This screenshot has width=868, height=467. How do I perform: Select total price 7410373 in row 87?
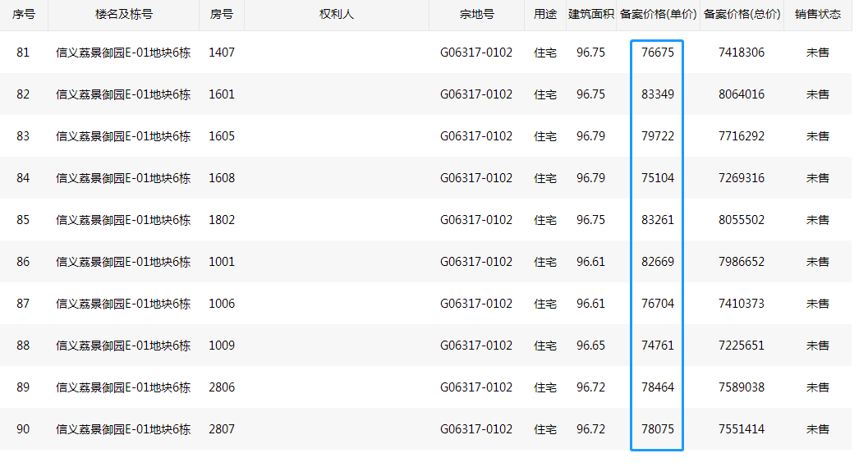click(742, 304)
